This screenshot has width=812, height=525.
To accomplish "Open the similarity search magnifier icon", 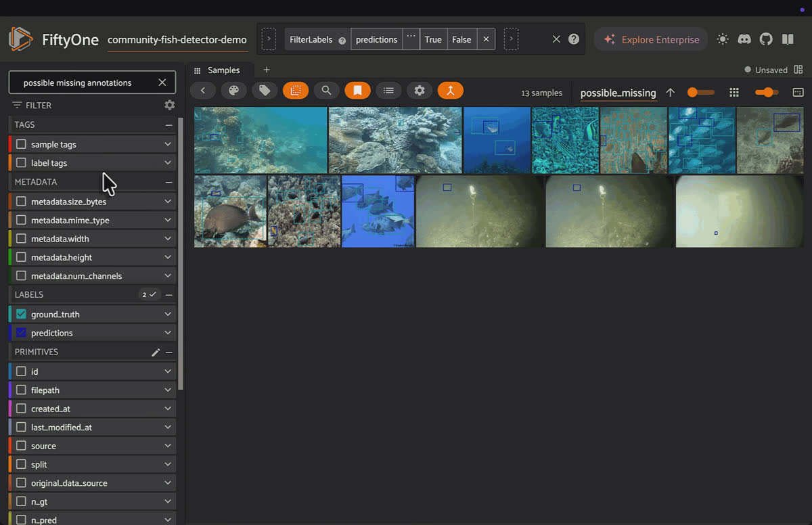I will [x=326, y=91].
